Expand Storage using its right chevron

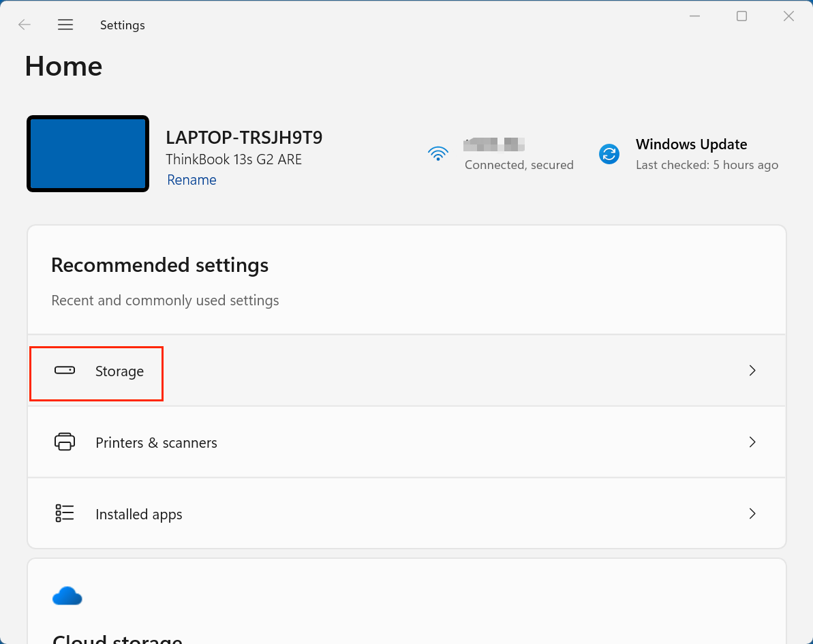(752, 371)
